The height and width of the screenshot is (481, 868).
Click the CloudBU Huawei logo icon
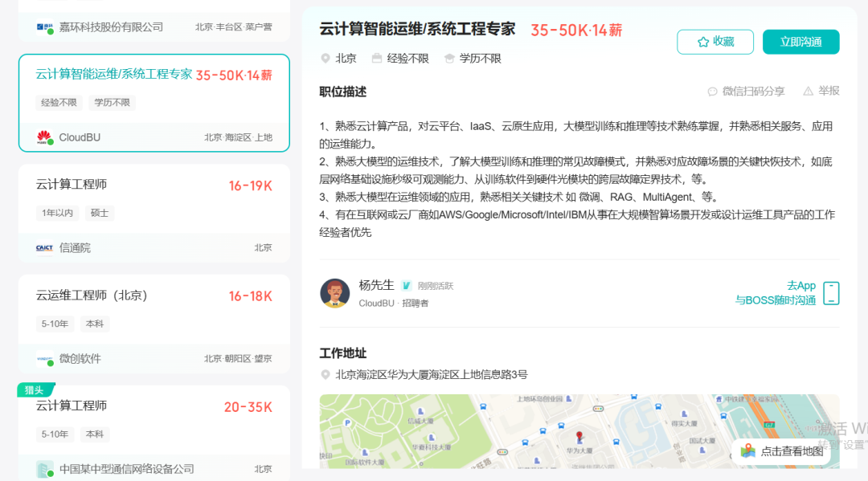[44, 137]
